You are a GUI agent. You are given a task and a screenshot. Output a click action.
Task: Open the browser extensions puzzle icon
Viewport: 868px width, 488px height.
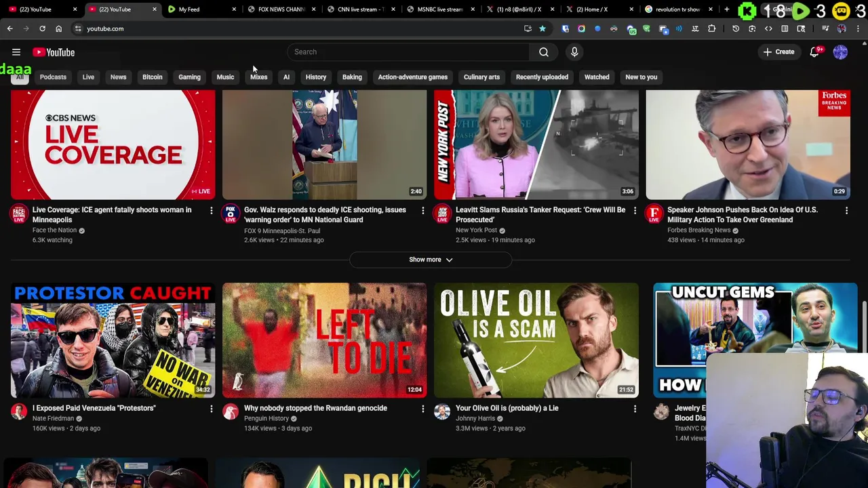click(711, 28)
